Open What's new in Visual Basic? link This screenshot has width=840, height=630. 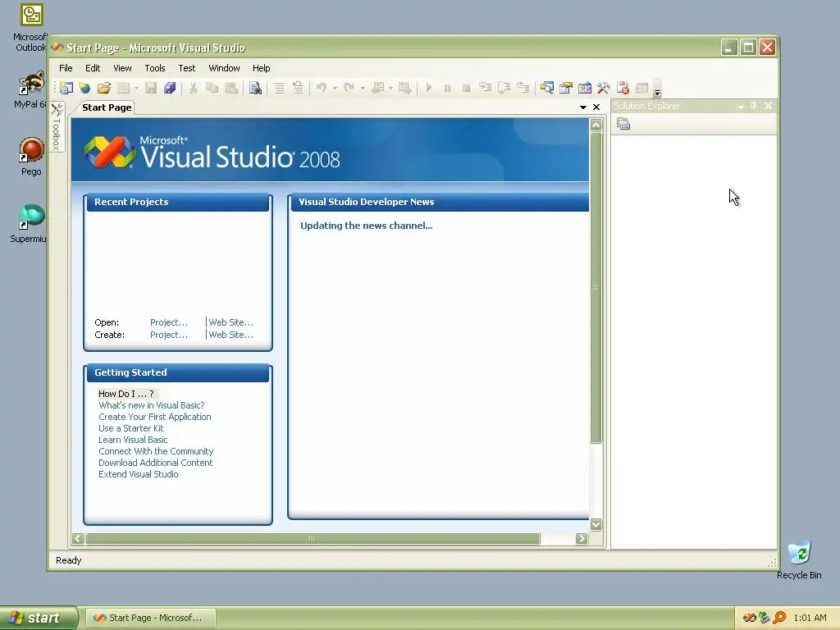tap(152, 405)
